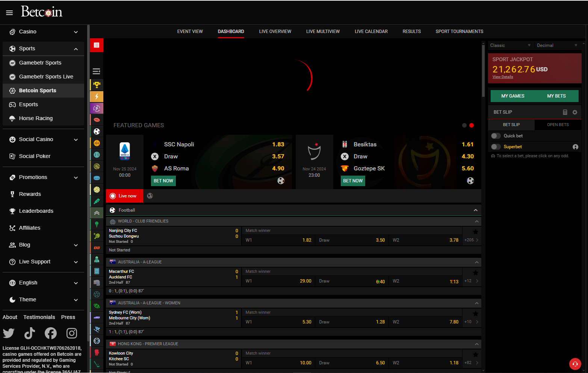Viewport: 588px width, 373px height.
Task: Show first featured games slide dot
Action: (x=464, y=125)
